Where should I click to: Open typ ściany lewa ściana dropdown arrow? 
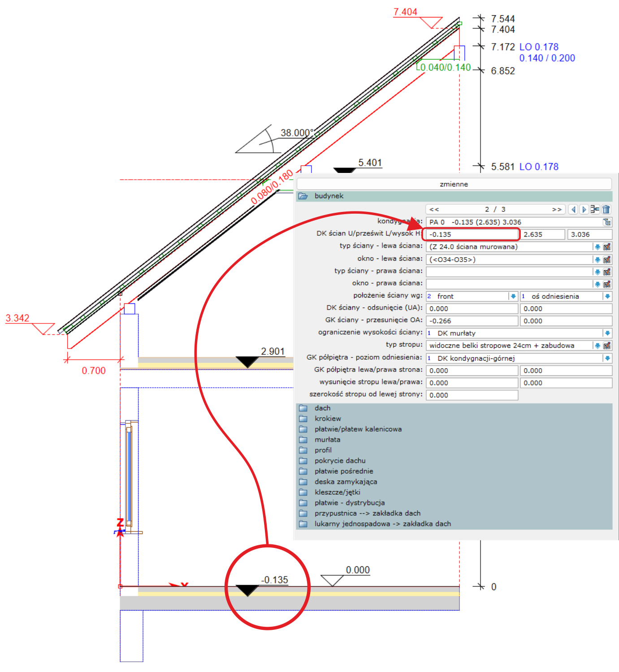(x=597, y=247)
